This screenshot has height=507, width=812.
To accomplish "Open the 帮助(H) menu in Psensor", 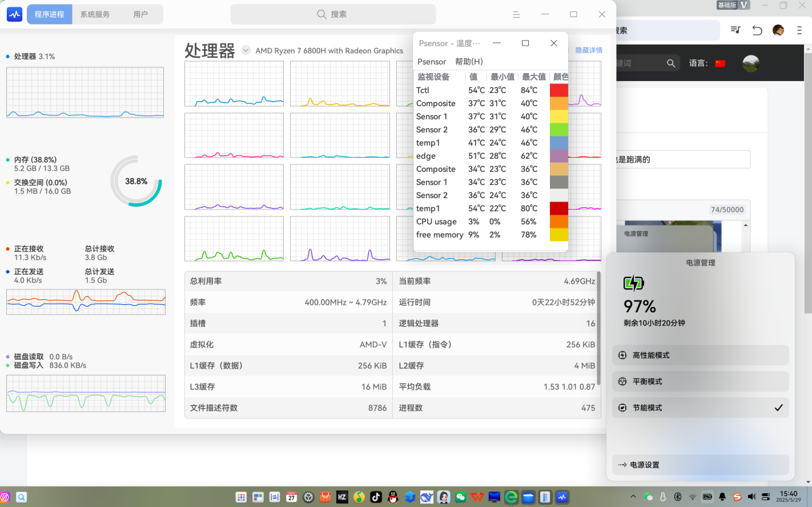I will 469,62.
